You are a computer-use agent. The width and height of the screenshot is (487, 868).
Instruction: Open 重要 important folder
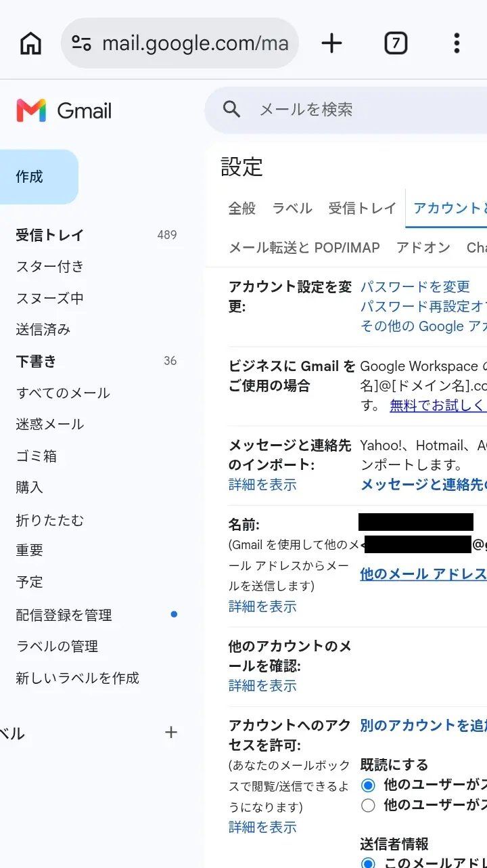29,550
